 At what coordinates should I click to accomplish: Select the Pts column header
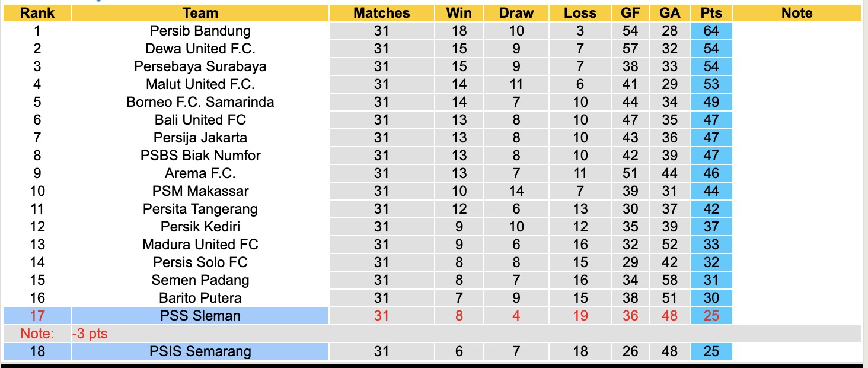pyautogui.click(x=711, y=13)
